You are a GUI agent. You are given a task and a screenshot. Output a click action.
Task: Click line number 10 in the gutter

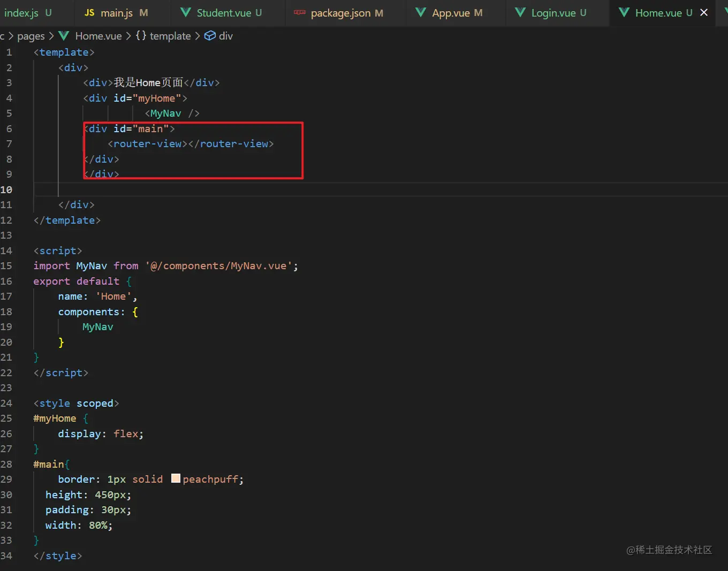click(x=6, y=189)
